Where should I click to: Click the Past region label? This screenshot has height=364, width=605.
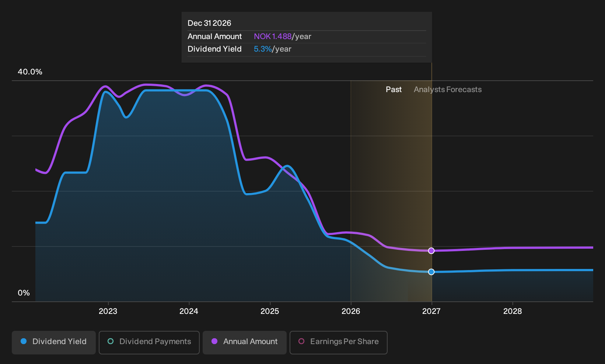tap(394, 90)
